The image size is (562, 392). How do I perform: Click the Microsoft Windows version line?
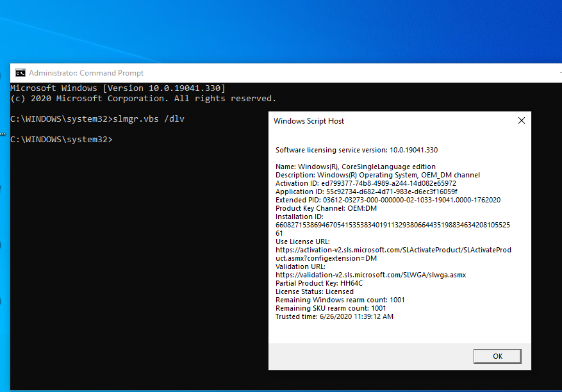click(x=117, y=88)
